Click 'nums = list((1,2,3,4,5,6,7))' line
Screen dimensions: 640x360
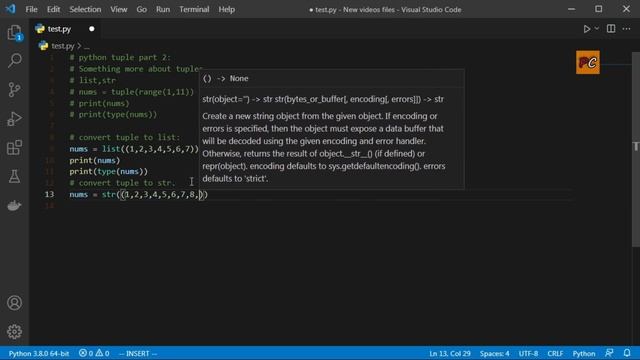(134, 149)
